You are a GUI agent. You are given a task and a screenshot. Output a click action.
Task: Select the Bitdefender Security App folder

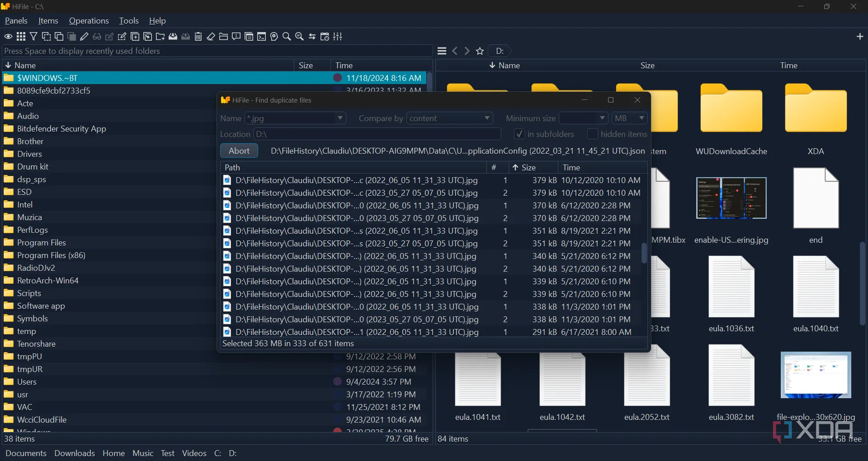pyautogui.click(x=61, y=129)
